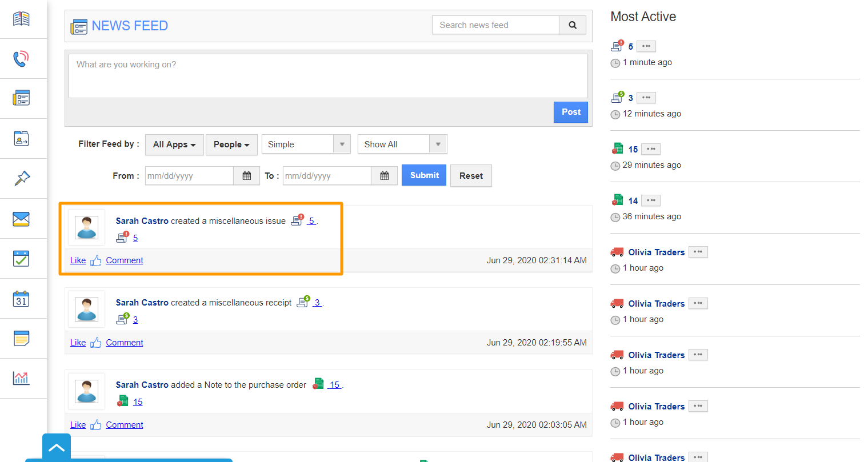
Task: Open the People filter dropdown
Action: [231, 144]
